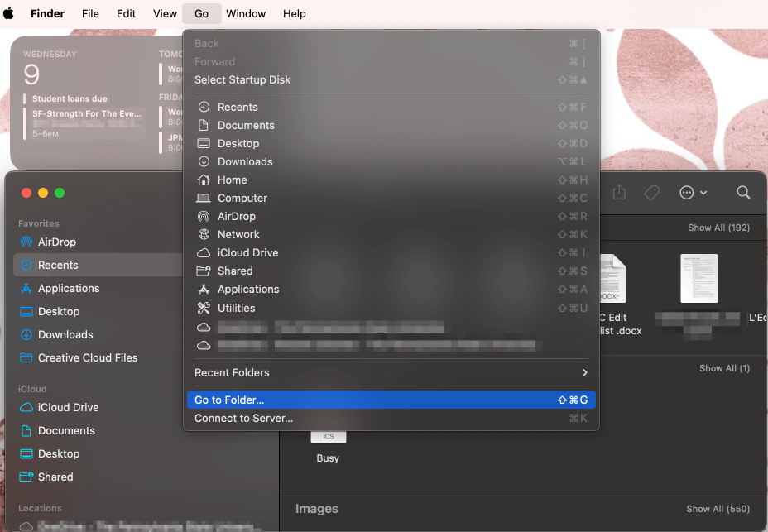Click the Student loans due calendar event
The image size is (768, 532).
[x=70, y=98]
